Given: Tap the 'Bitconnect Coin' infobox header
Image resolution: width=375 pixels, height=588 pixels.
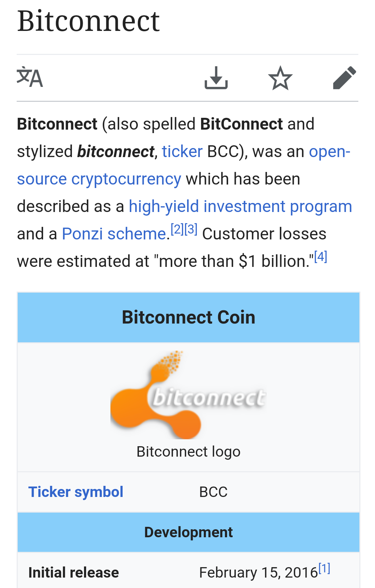Looking at the screenshot, I should [188, 317].
